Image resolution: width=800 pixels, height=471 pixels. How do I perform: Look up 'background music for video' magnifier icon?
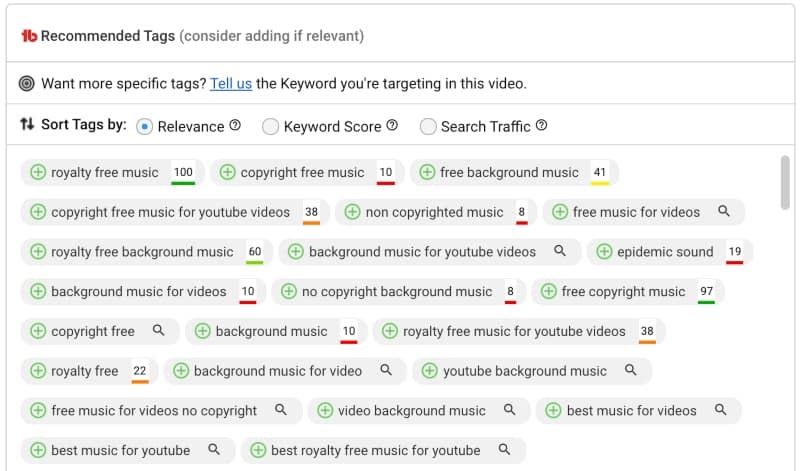pos(386,369)
